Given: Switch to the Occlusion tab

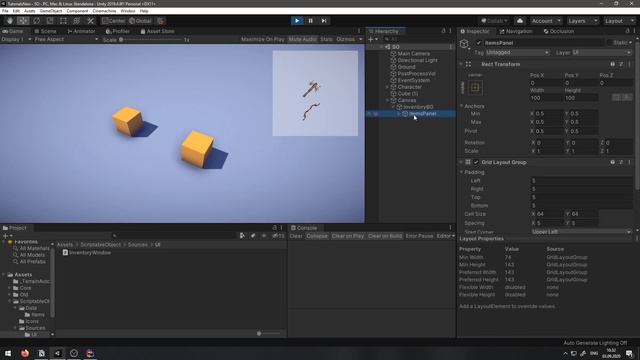Looking at the screenshot, I should click(x=559, y=31).
